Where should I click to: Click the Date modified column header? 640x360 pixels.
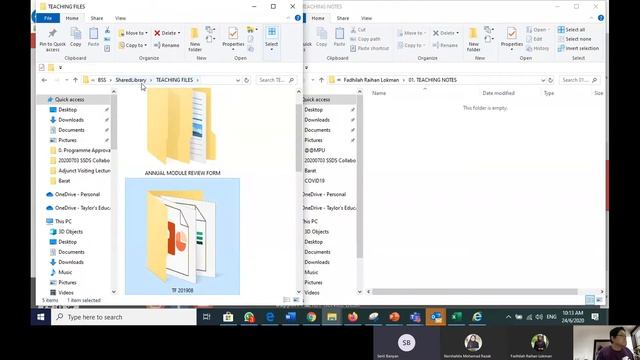pyautogui.click(x=498, y=93)
